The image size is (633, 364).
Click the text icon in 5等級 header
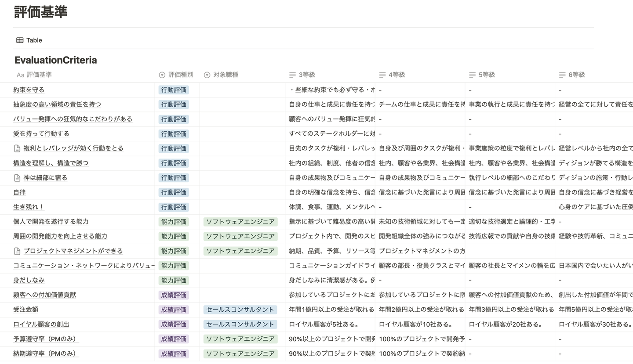point(472,75)
